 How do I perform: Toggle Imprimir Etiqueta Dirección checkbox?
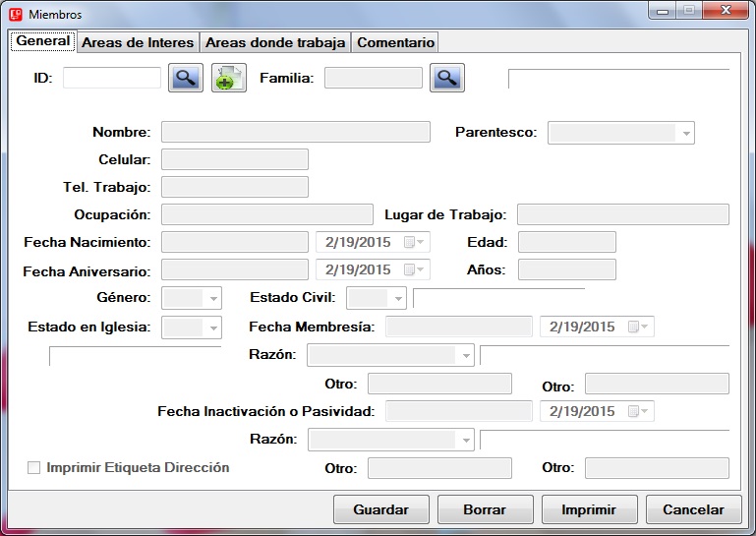coord(34,468)
